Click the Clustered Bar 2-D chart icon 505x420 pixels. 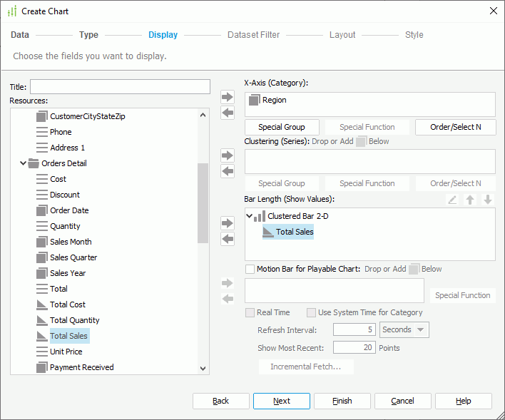pyautogui.click(x=260, y=216)
